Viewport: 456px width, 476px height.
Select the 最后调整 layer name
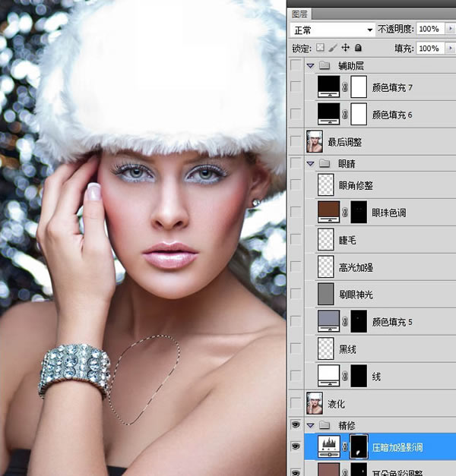click(x=345, y=142)
